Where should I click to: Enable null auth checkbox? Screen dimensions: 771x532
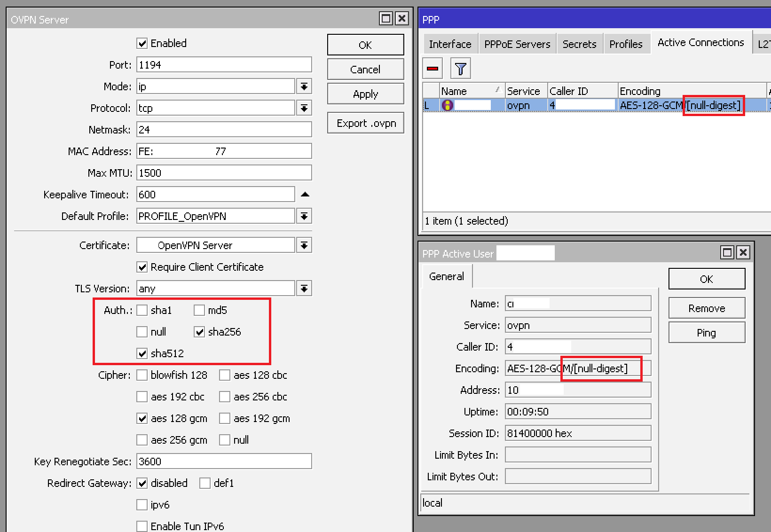(x=142, y=332)
